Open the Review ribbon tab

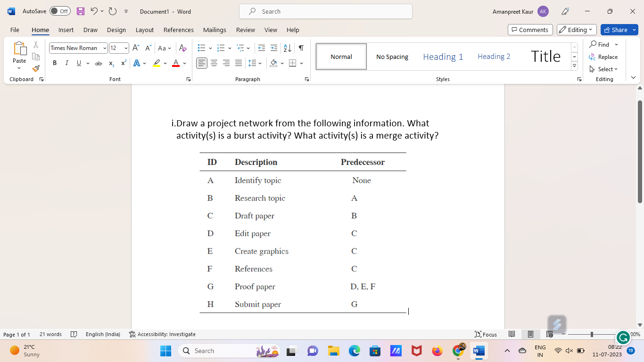click(x=245, y=30)
